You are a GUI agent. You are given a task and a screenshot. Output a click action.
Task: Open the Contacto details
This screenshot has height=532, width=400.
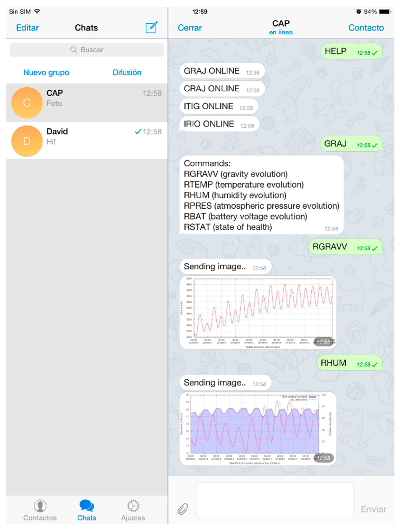[366, 28]
